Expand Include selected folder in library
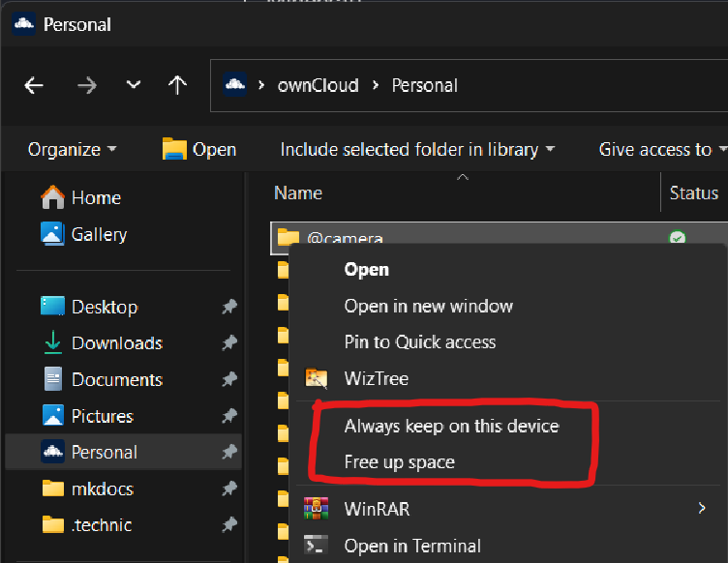 coord(417,149)
